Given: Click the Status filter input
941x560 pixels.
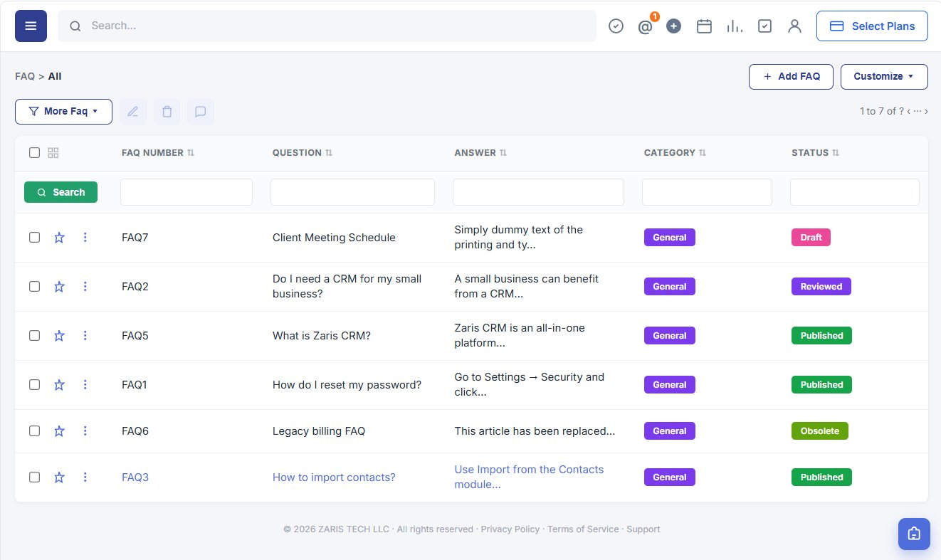Looking at the screenshot, I should click(x=855, y=192).
